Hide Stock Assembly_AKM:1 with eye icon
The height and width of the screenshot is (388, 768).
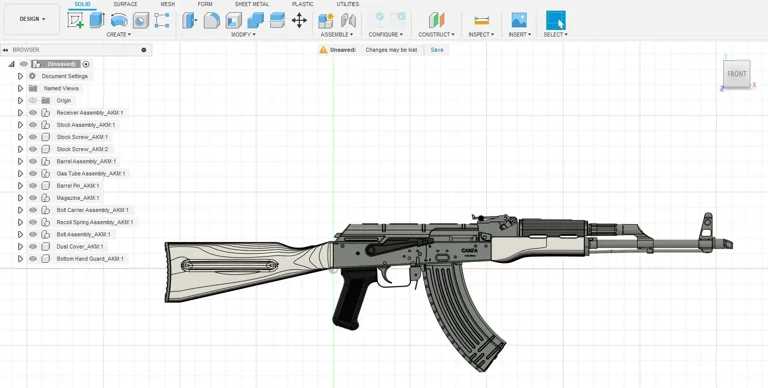coord(33,125)
